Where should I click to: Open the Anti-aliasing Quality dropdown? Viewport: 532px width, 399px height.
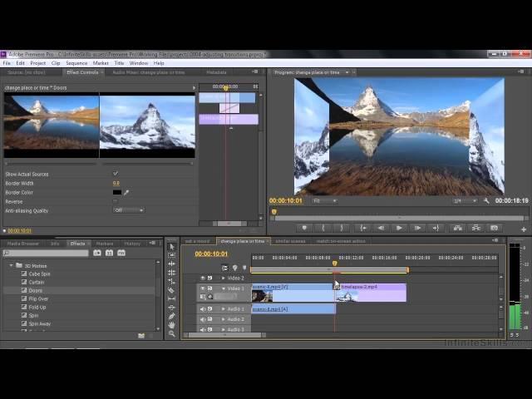(x=129, y=210)
